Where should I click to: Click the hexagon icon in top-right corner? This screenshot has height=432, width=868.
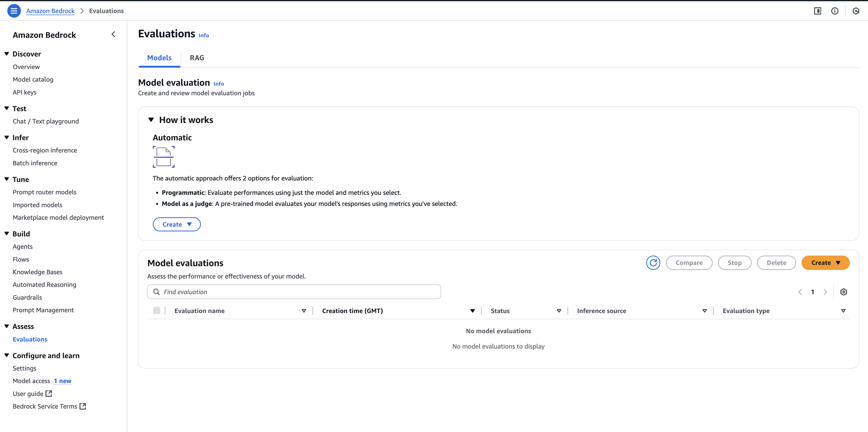click(x=856, y=11)
